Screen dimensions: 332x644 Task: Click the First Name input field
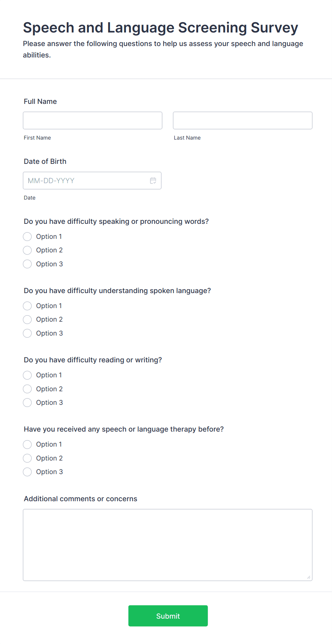click(92, 120)
